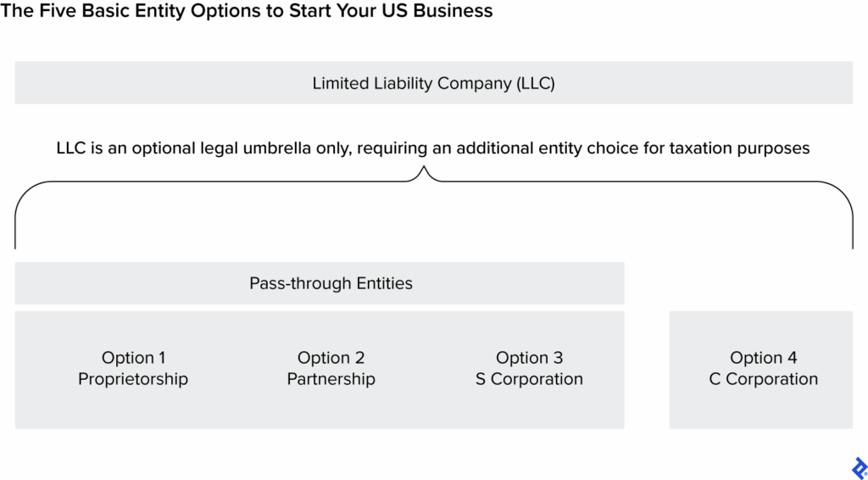Pick the S Corporation entity name
This screenshot has width=868, height=480.
[529, 379]
